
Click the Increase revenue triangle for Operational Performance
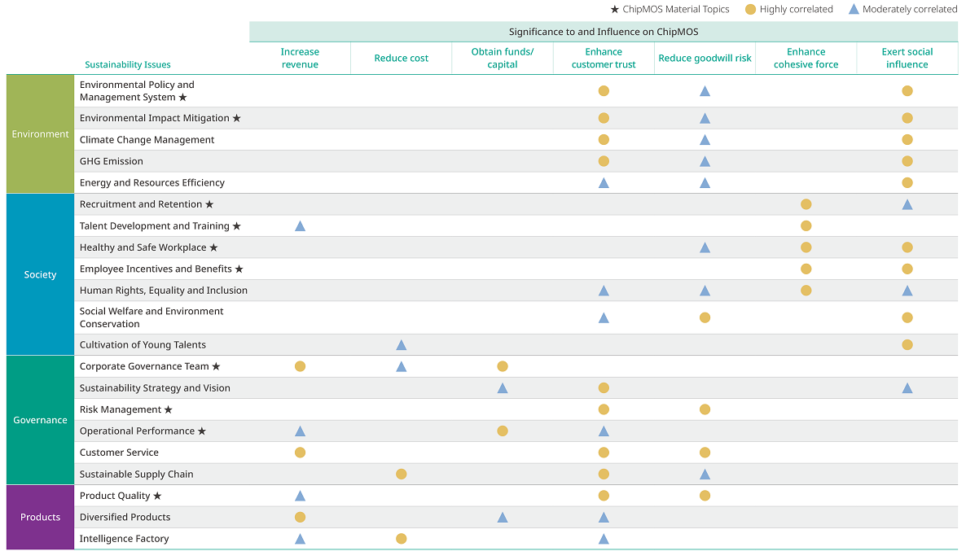300,431
